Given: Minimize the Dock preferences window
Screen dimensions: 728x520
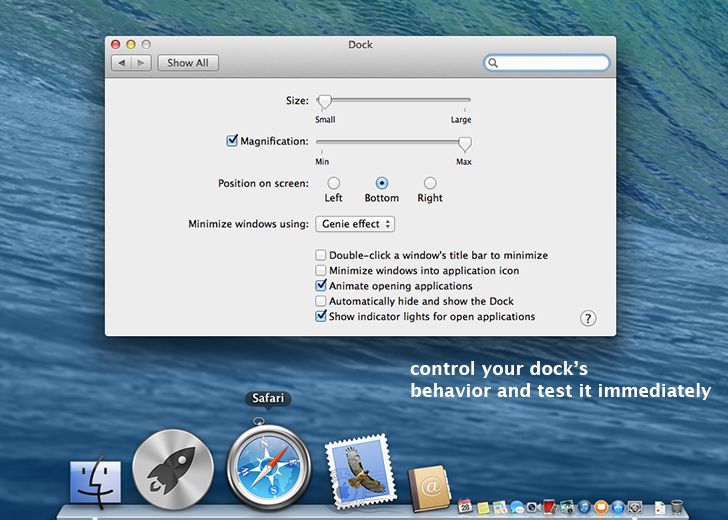Looking at the screenshot, I should pos(131,44).
